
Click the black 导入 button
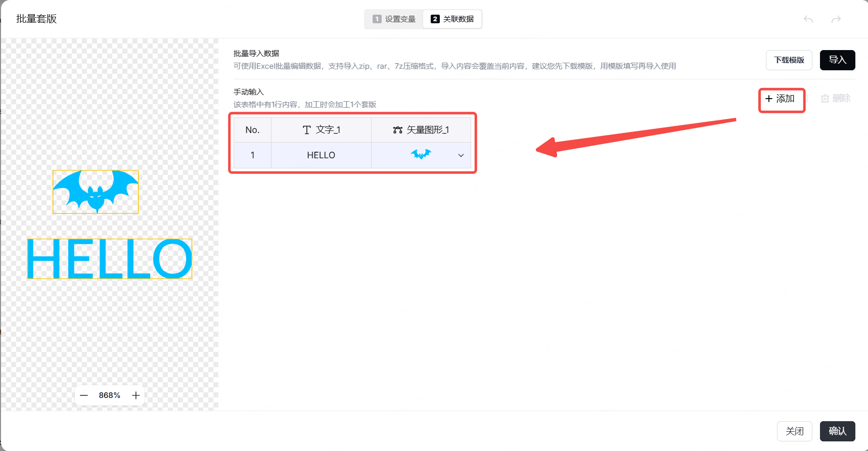click(x=837, y=60)
